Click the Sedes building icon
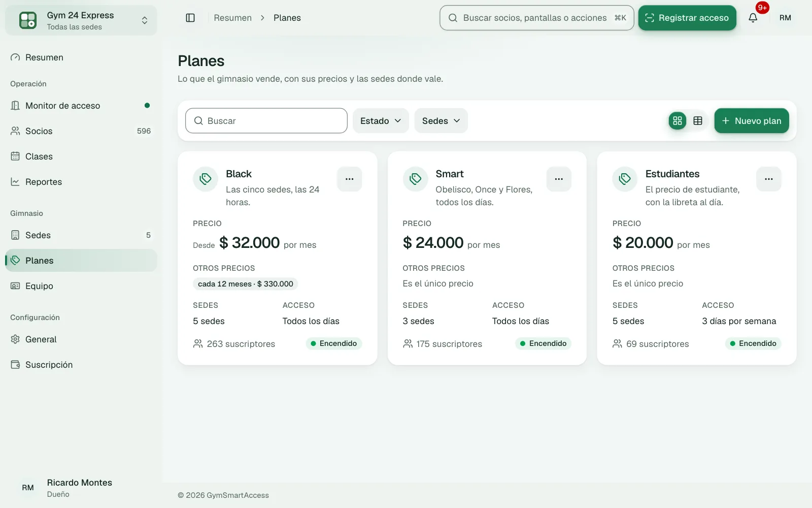Viewport: 812px width, 508px height. click(15, 235)
